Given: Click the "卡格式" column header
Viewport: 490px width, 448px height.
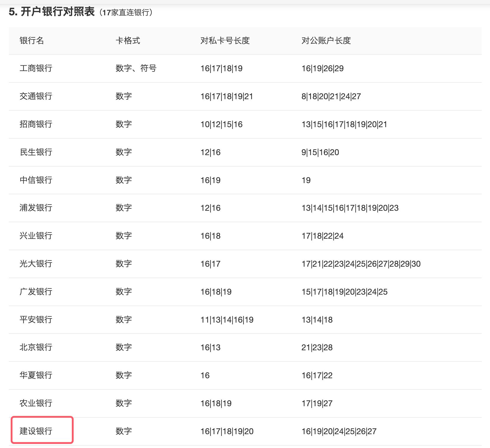Looking at the screenshot, I should click(x=128, y=41).
